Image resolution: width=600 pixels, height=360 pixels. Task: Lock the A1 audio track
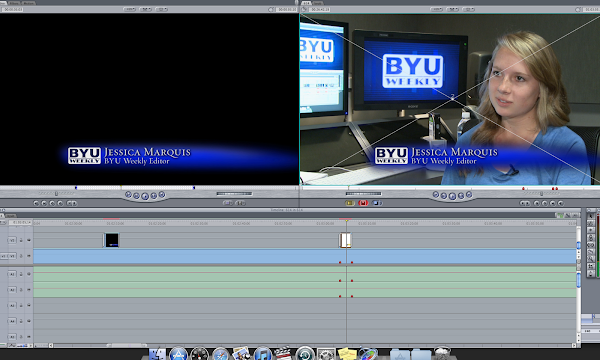click(21, 274)
